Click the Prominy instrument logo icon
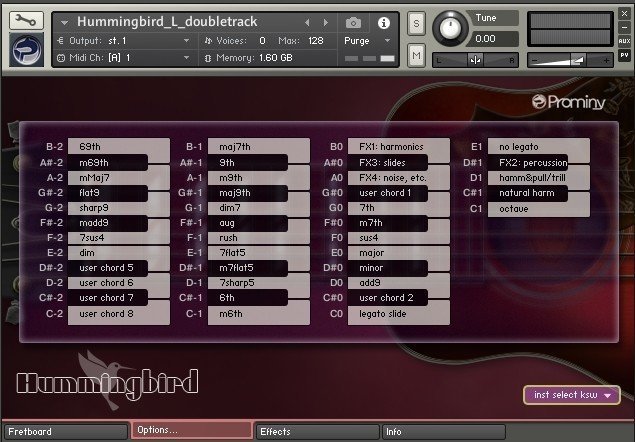Screen dimensions: 635x442 click(x=26, y=50)
